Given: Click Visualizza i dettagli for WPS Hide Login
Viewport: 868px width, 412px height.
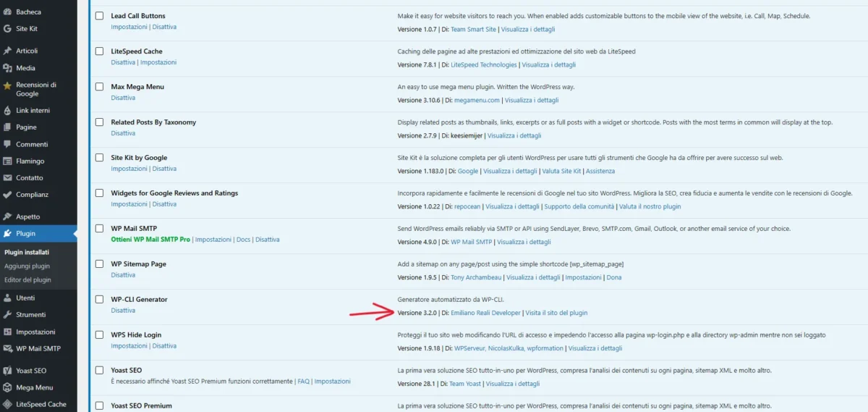Looking at the screenshot, I should (595, 348).
